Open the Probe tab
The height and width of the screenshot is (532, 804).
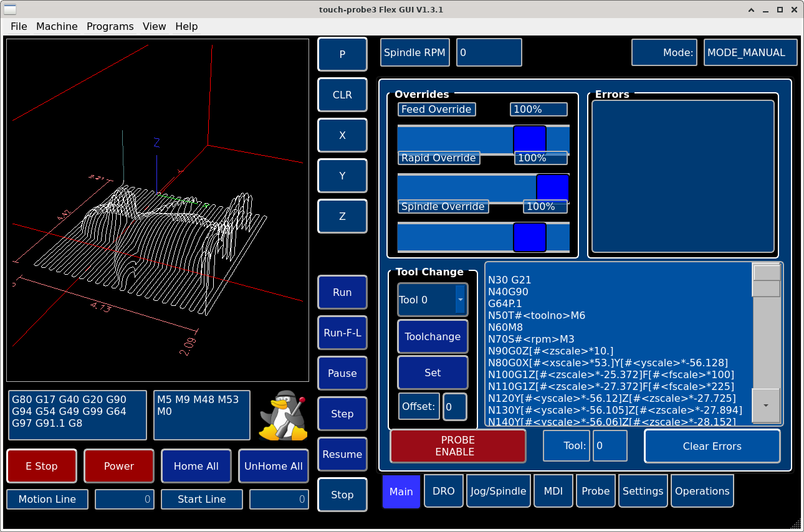595,491
